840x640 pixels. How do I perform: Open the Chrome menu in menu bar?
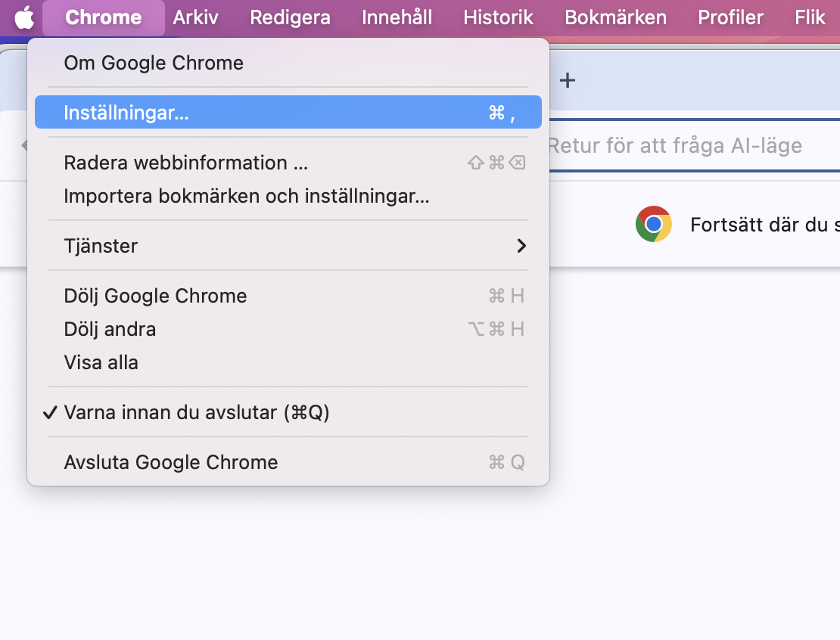pyautogui.click(x=104, y=17)
